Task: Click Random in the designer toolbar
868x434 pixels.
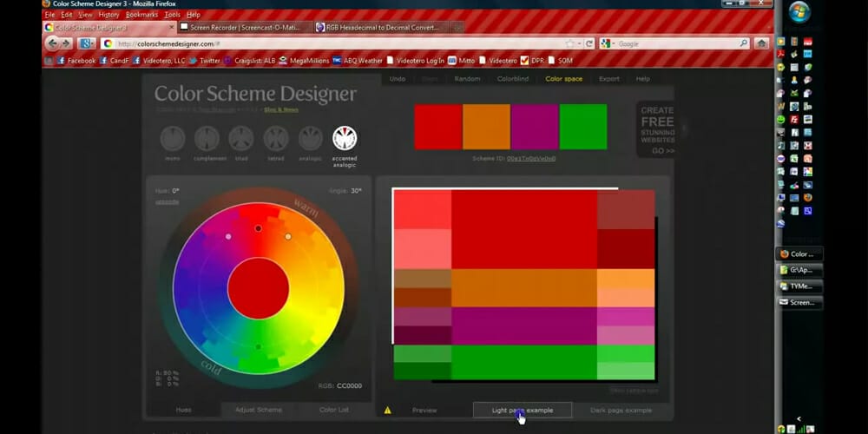Action: click(467, 79)
